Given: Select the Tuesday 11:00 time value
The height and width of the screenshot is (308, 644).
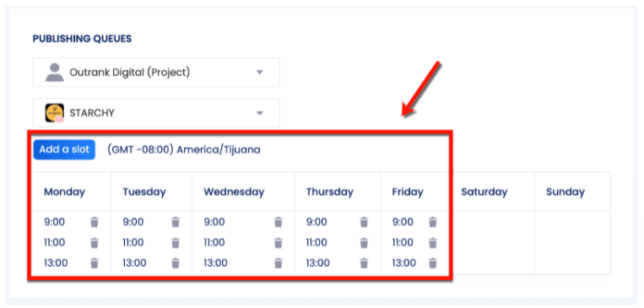Looking at the screenshot, I should [133, 243].
